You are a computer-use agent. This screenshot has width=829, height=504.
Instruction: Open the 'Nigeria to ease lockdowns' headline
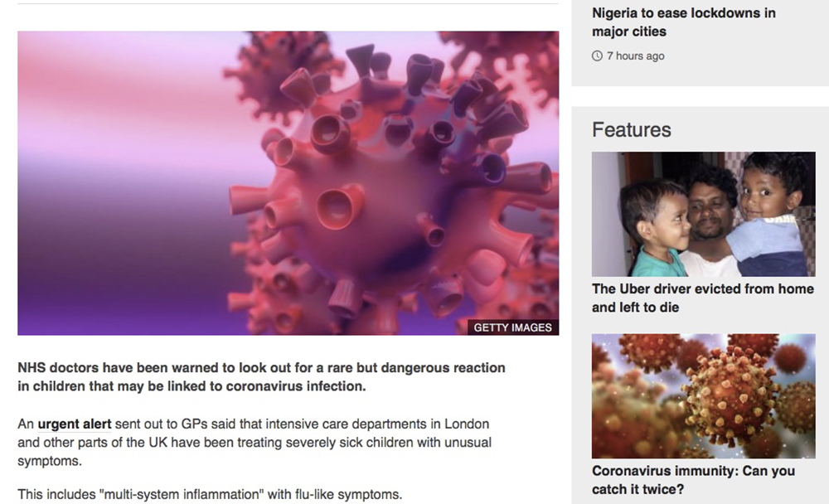pyautogui.click(x=684, y=22)
